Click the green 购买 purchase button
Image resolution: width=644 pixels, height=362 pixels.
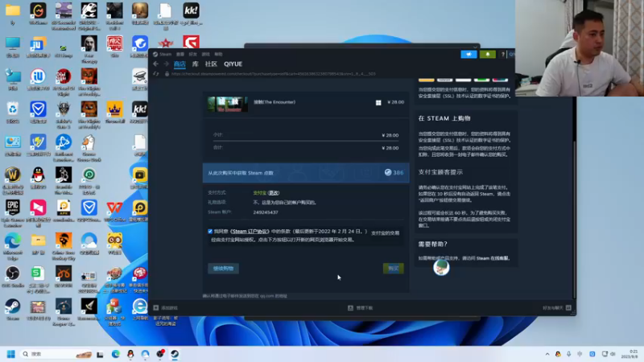coord(394,269)
